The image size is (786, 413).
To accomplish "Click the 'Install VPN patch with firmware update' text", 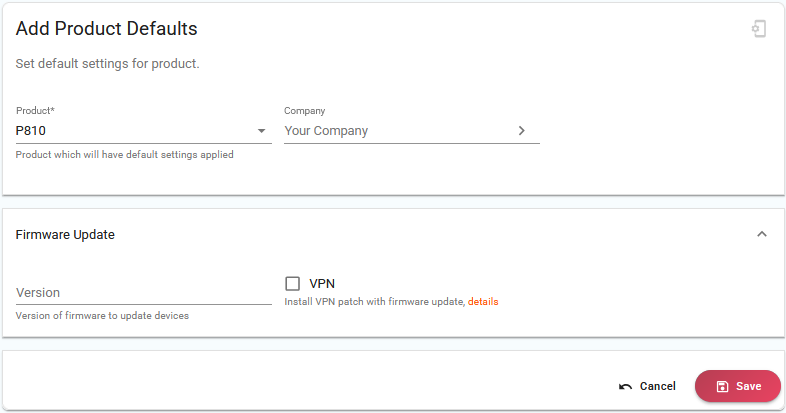I will pos(374,302).
